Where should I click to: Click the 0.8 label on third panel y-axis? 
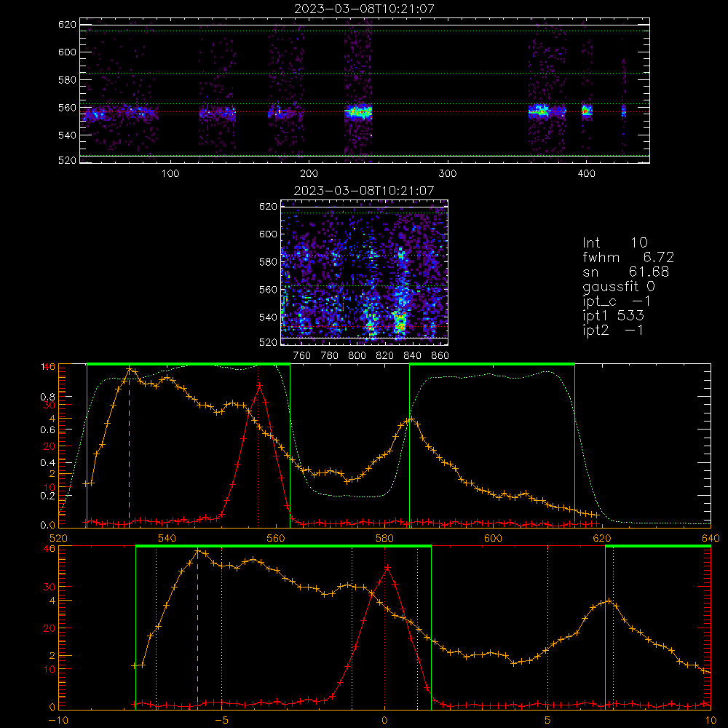[47, 397]
